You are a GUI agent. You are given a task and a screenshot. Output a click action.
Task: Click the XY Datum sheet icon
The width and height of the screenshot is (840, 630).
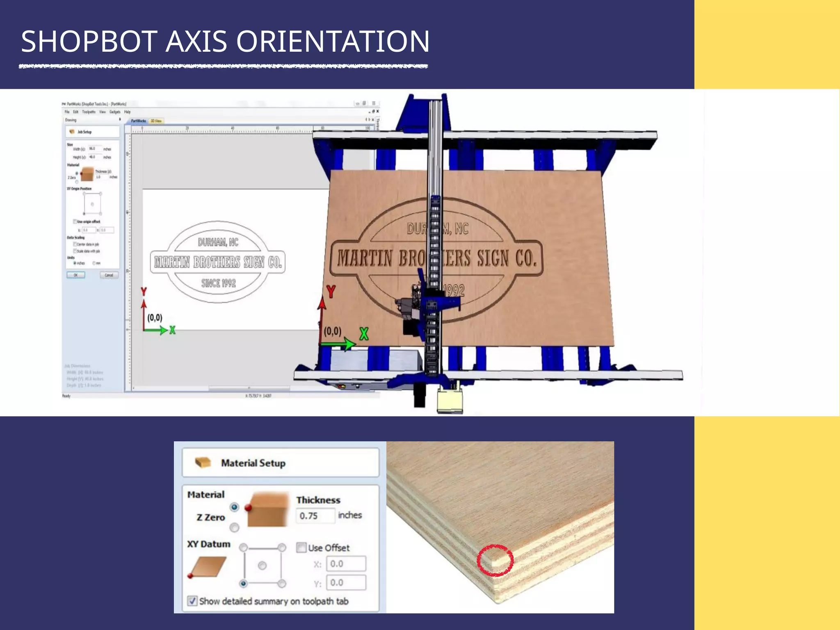[207, 567]
